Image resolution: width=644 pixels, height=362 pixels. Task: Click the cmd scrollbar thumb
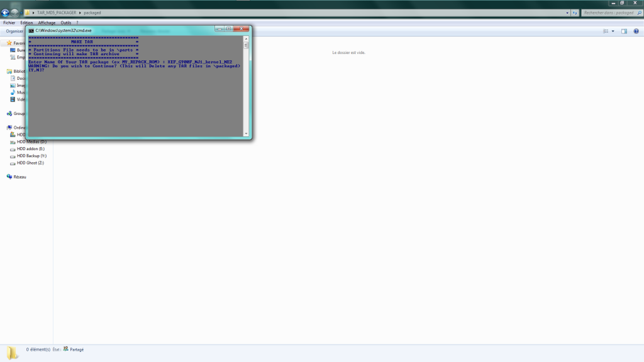pos(246,45)
